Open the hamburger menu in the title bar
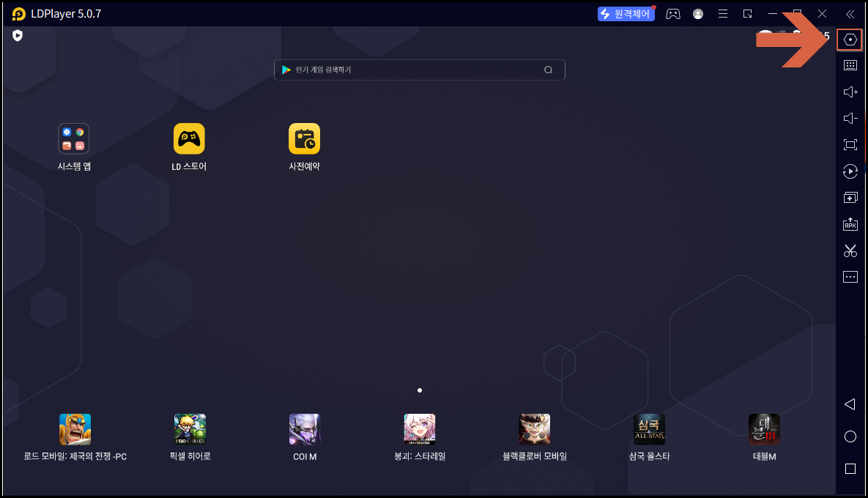868x498 pixels. point(723,14)
